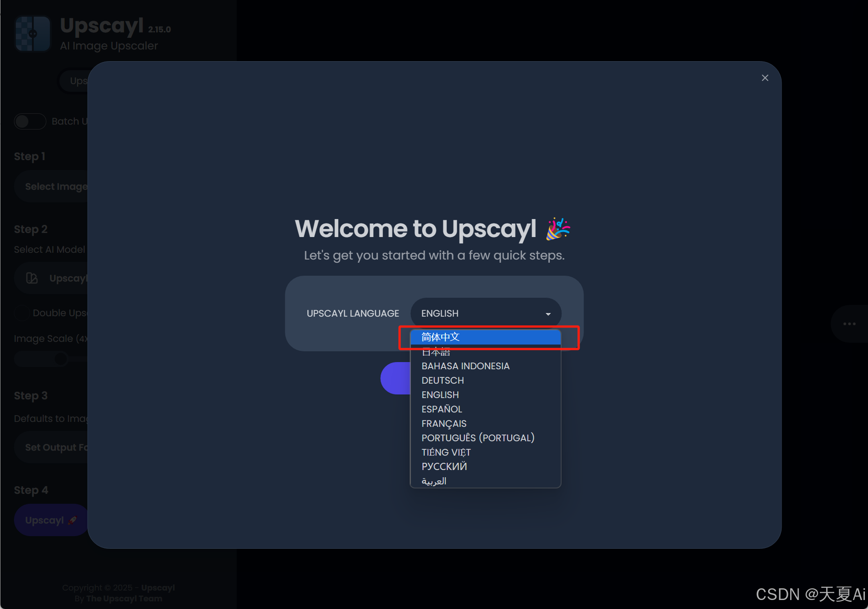Select Español language option
The height and width of the screenshot is (609, 868).
pos(441,409)
